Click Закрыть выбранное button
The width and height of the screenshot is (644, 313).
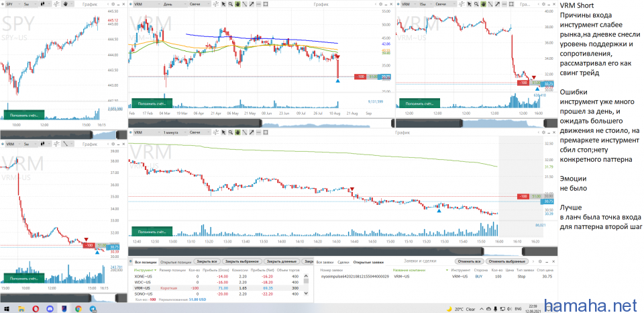click(242, 261)
